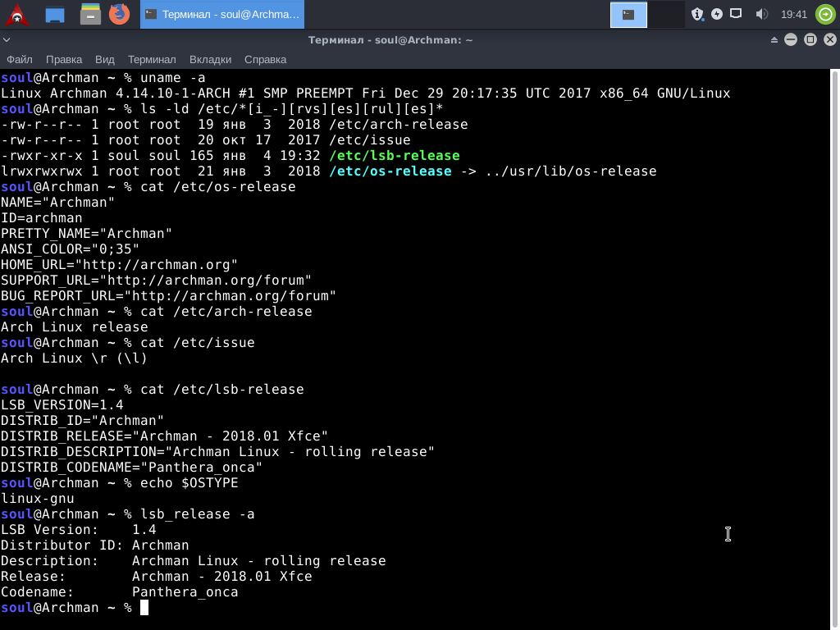Image resolution: width=840 pixels, height=630 pixels.
Task: Click the cyan /etc/os-release symlink name
Action: (390, 171)
